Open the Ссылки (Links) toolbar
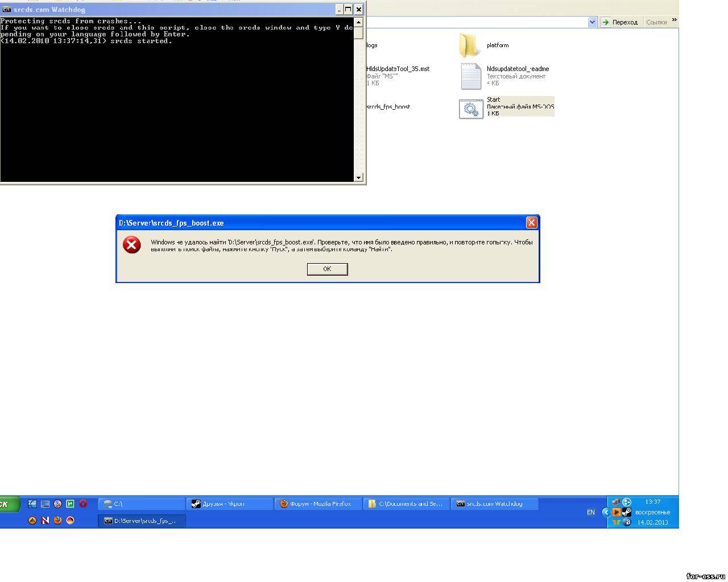 (x=656, y=22)
